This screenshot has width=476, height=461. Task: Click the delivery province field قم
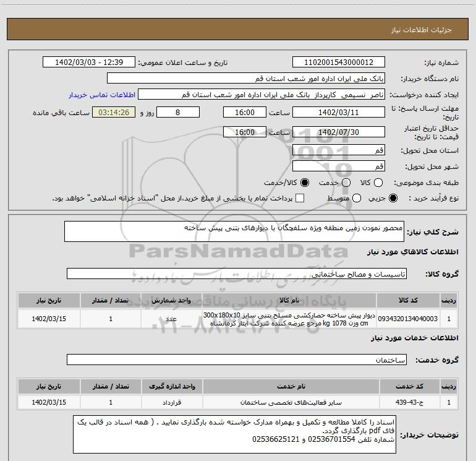[339, 150]
